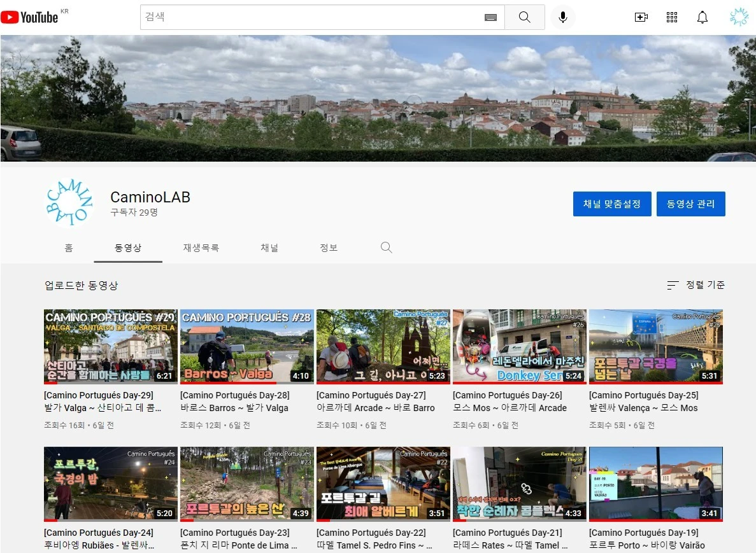Open the [Camino Portugués Day-21] title link
756x553 pixels.
pos(511,539)
